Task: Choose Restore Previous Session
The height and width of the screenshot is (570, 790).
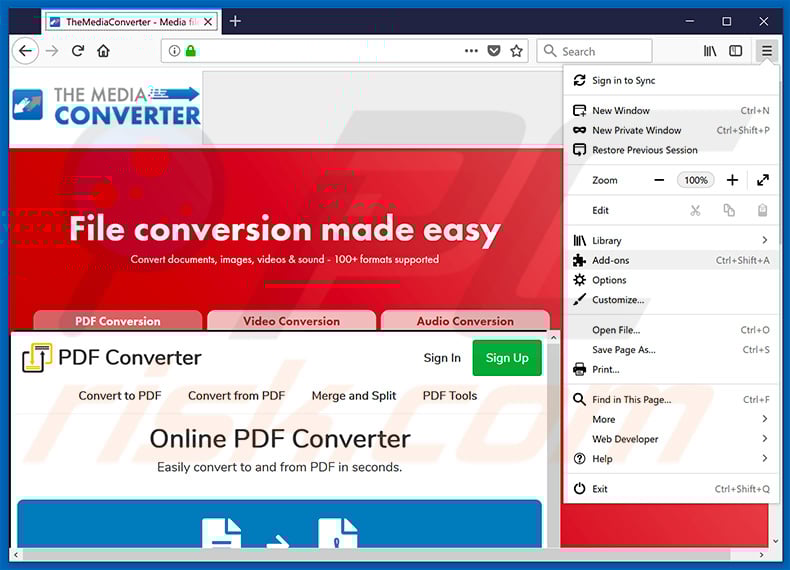Action: coord(673,150)
